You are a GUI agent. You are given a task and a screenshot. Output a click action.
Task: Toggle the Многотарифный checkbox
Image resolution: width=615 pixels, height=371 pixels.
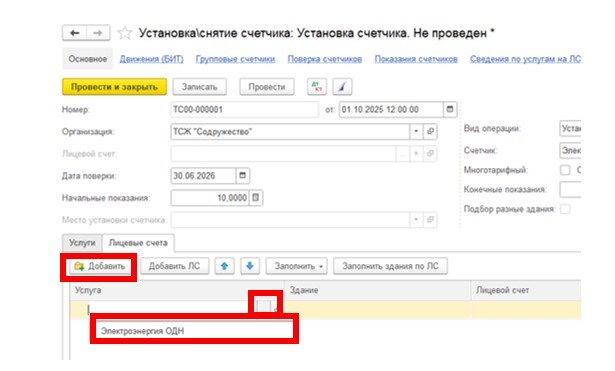coord(565,170)
